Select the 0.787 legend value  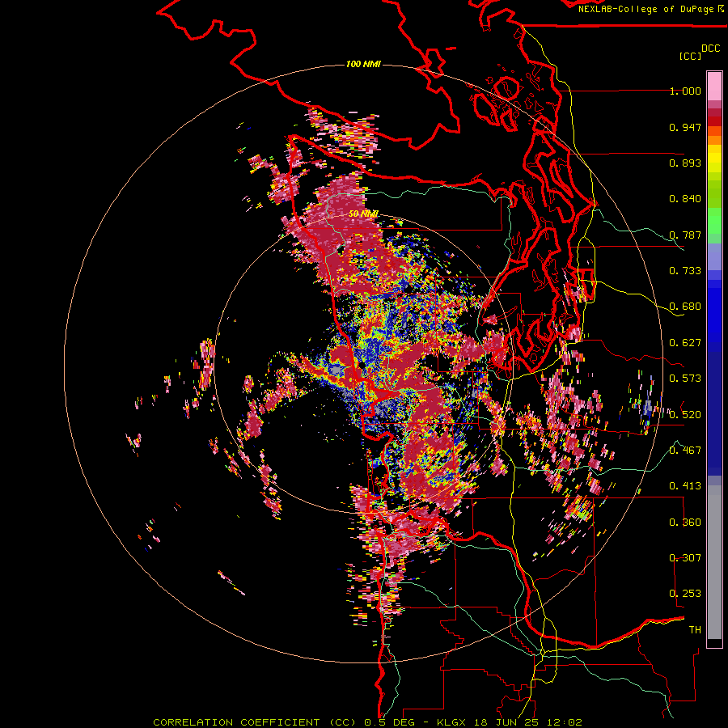(x=685, y=235)
